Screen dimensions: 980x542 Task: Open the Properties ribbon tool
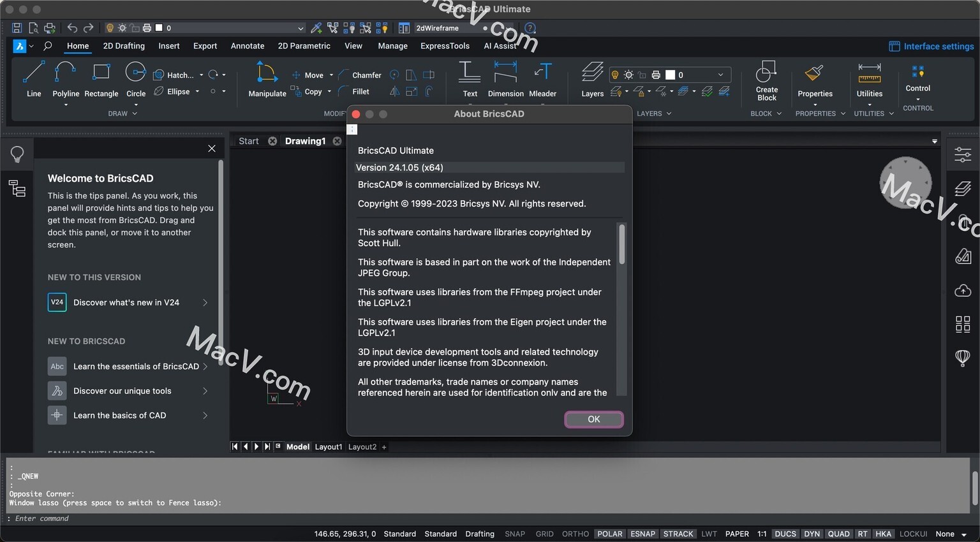[815, 80]
